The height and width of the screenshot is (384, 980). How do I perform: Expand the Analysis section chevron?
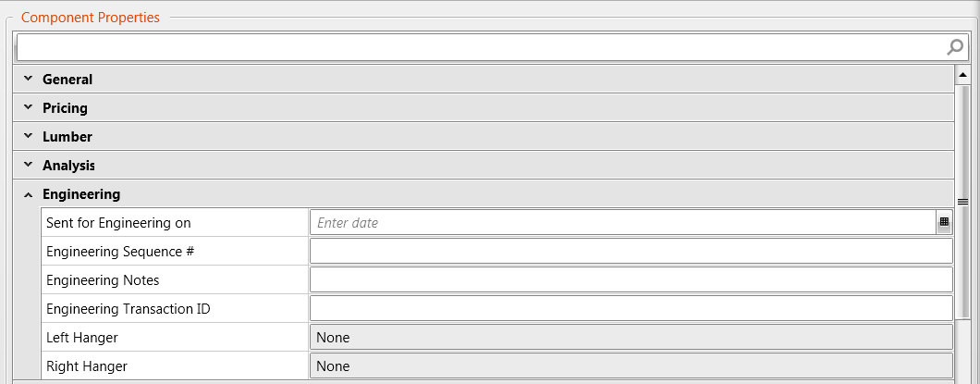pos(28,165)
